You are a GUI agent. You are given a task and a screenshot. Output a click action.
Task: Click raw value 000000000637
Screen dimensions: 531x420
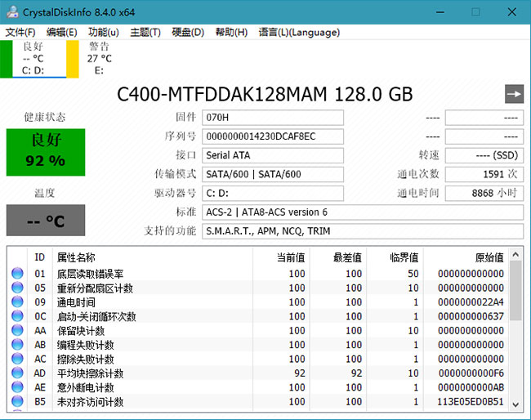pos(471,316)
